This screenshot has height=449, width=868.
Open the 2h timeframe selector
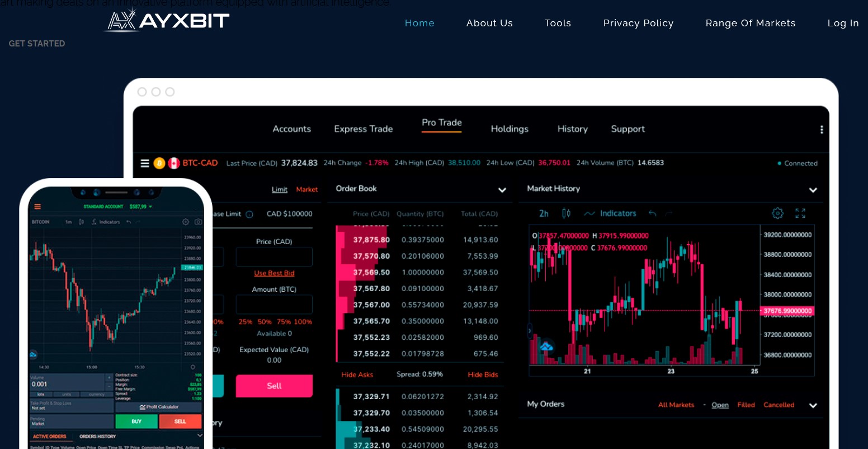tap(544, 213)
